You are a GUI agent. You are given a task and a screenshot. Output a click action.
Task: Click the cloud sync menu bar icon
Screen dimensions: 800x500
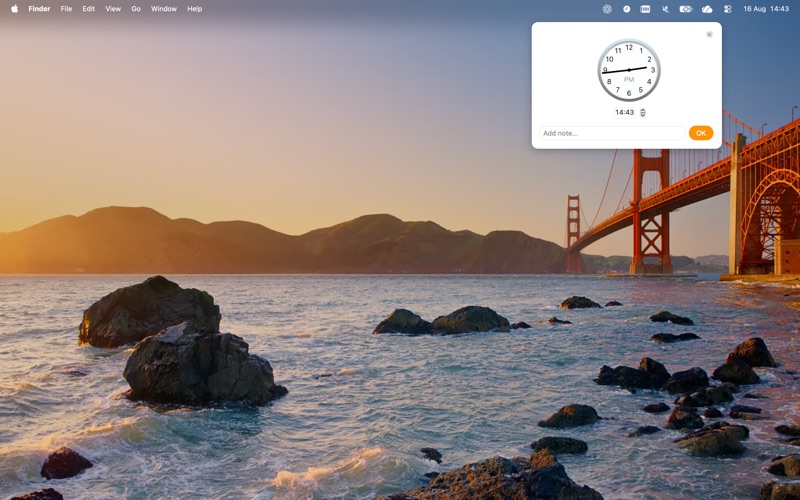(707, 9)
